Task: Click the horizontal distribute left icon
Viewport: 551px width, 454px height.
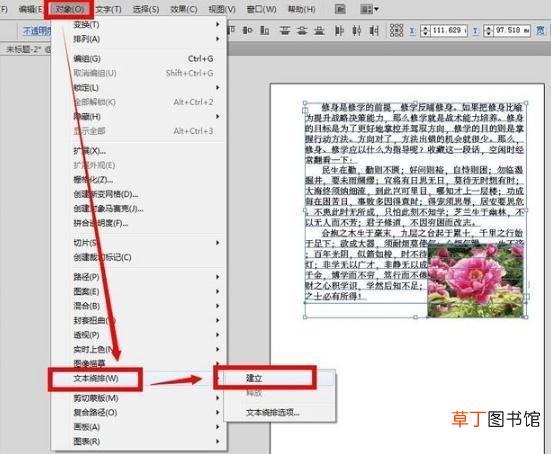Action: point(339,31)
